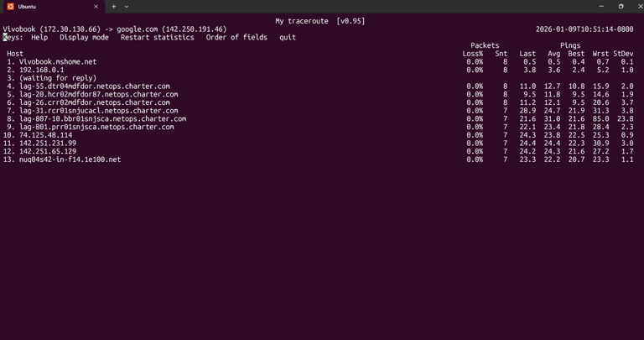Screen dimensions: 644x340
Task: Click the Help key option
Action: click(39, 38)
